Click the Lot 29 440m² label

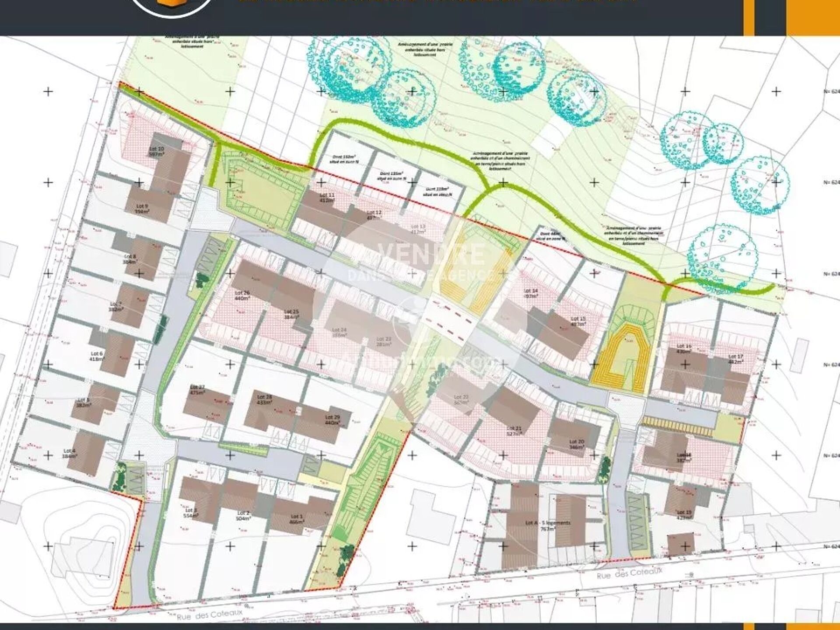tap(332, 420)
